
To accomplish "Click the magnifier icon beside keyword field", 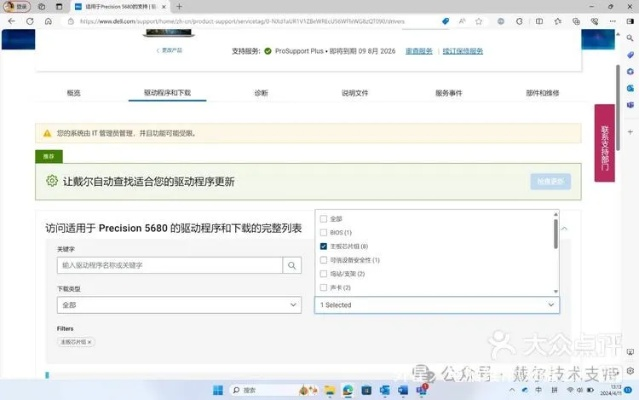I will coord(292,265).
